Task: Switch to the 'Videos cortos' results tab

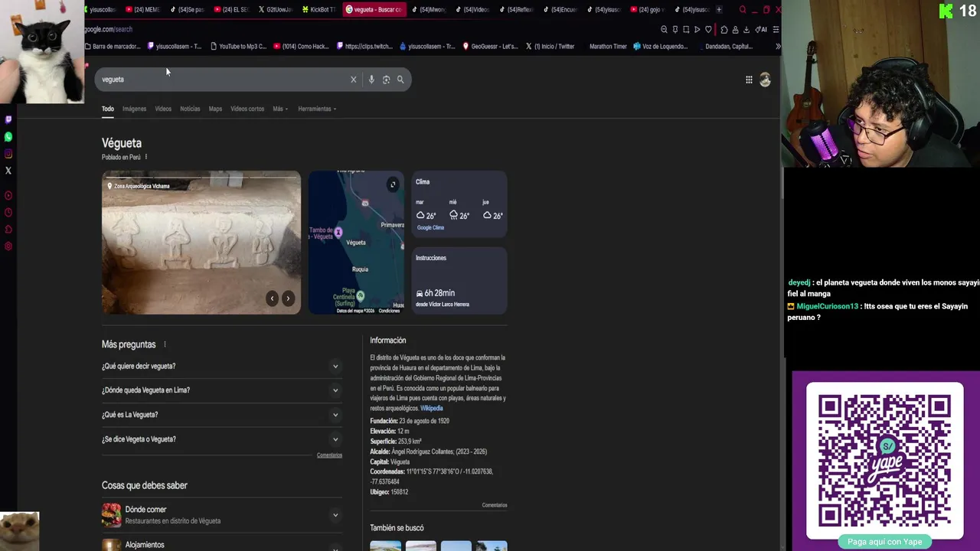Action: [x=247, y=109]
